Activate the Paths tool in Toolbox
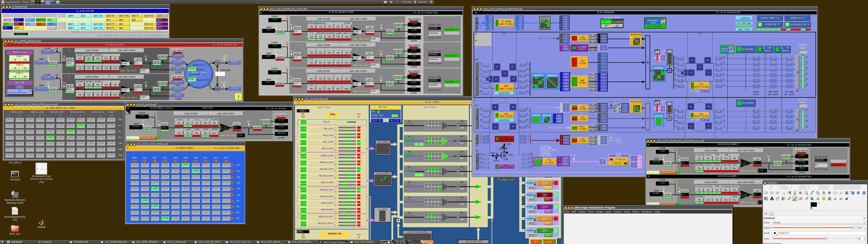This screenshot has height=244, width=868. (x=806, y=193)
